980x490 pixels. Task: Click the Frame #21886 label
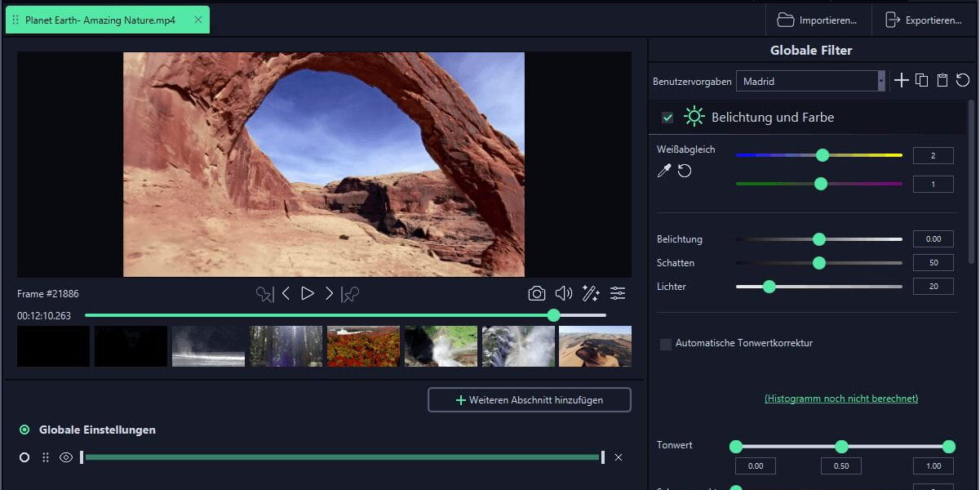tap(48, 294)
